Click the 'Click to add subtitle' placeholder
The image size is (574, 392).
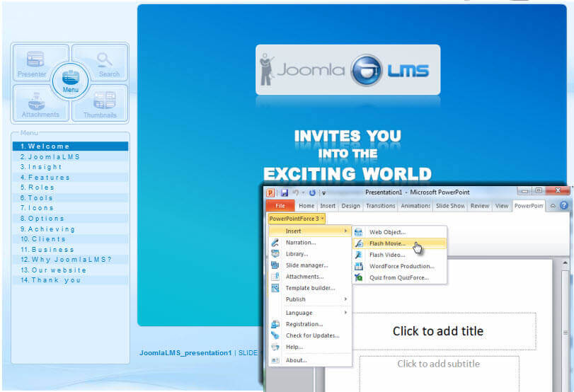click(439, 374)
